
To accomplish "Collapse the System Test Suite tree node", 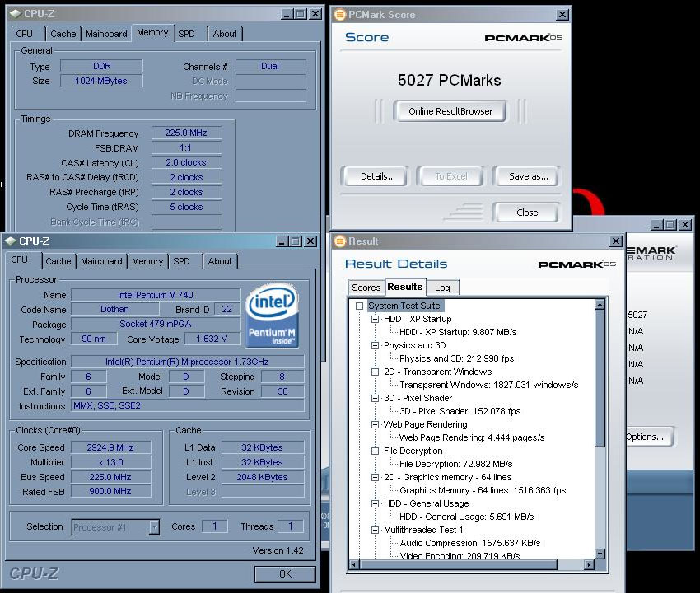I will coord(359,306).
